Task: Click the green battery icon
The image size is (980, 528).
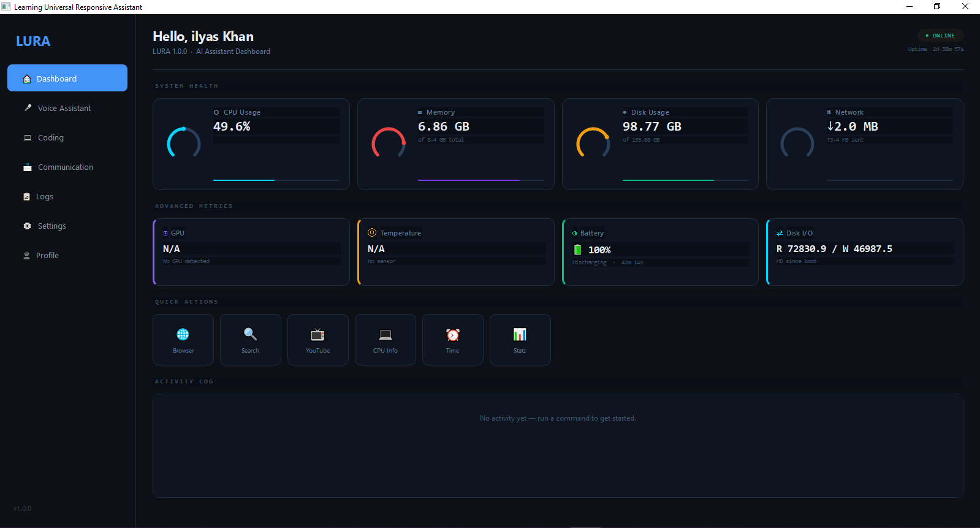Action: tap(577, 250)
